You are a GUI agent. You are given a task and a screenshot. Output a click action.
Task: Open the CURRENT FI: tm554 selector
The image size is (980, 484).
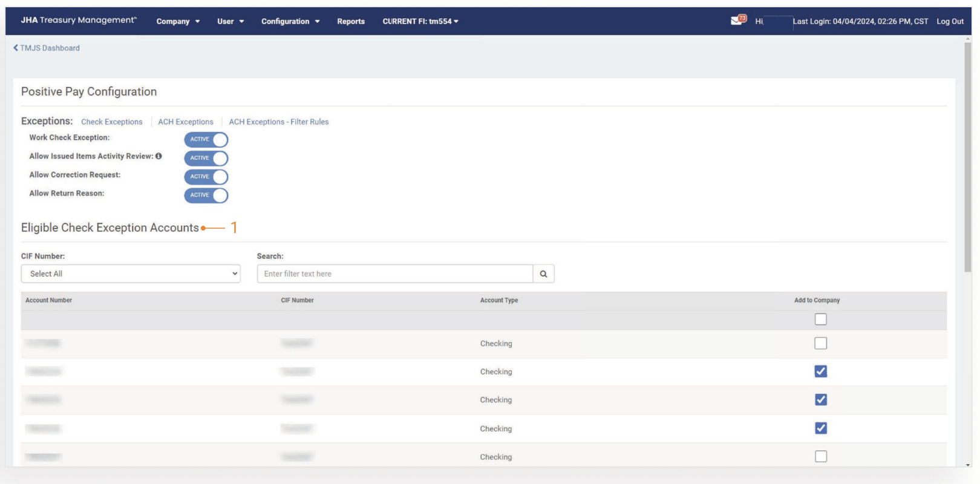point(420,21)
